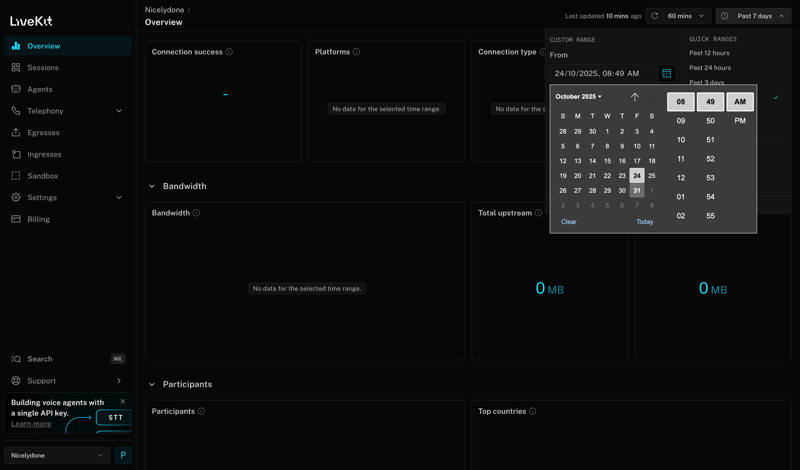
Task: Open Ingresses in the sidebar
Action: tap(68, 154)
